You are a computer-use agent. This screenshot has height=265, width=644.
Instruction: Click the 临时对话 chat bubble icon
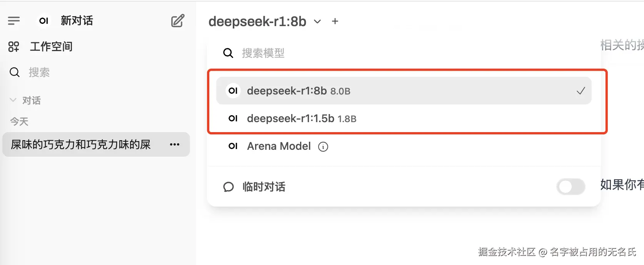pos(229,187)
